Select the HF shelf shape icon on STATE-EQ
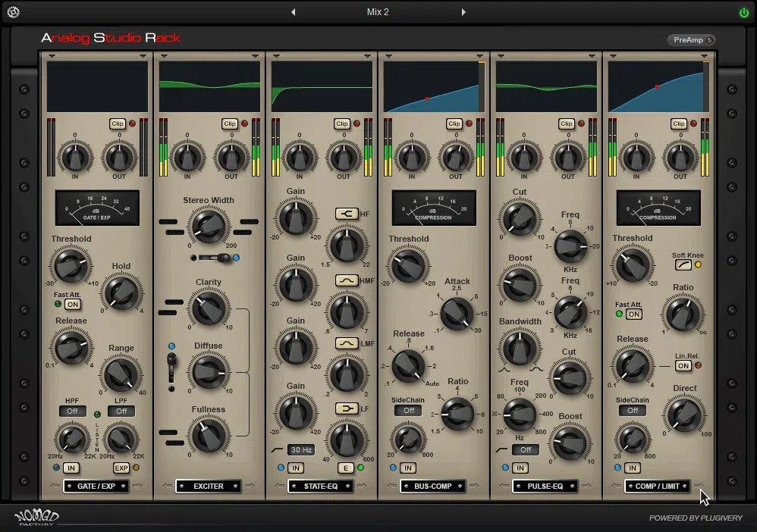This screenshot has width=757, height=532. coord(346,213)
